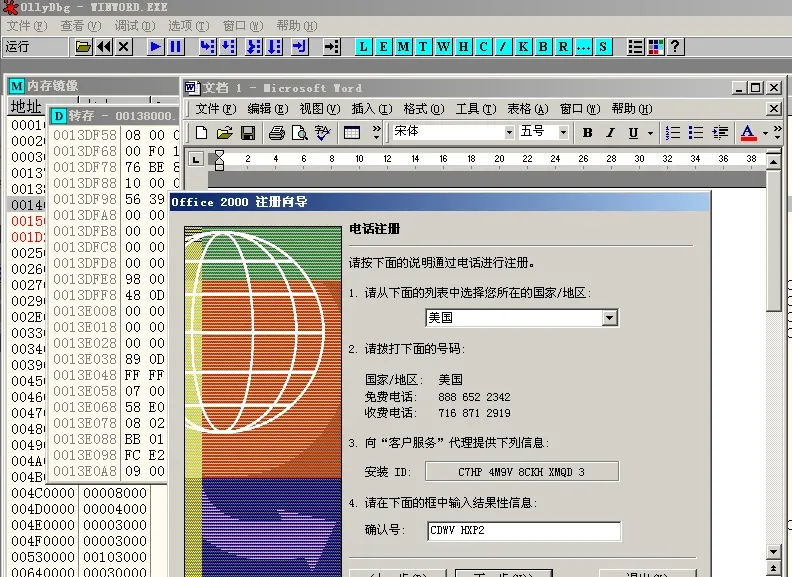Open Handles window with H button

463,47
